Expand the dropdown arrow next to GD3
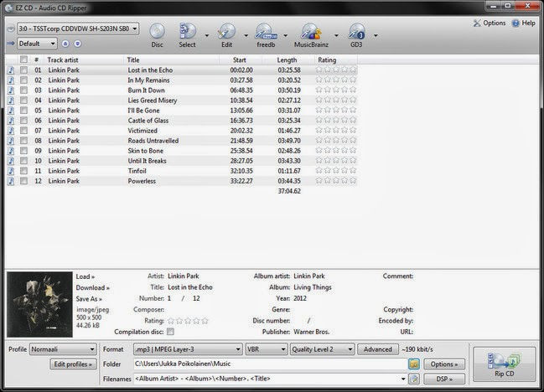The image size is (544, 392). click(x=376, y=35)
